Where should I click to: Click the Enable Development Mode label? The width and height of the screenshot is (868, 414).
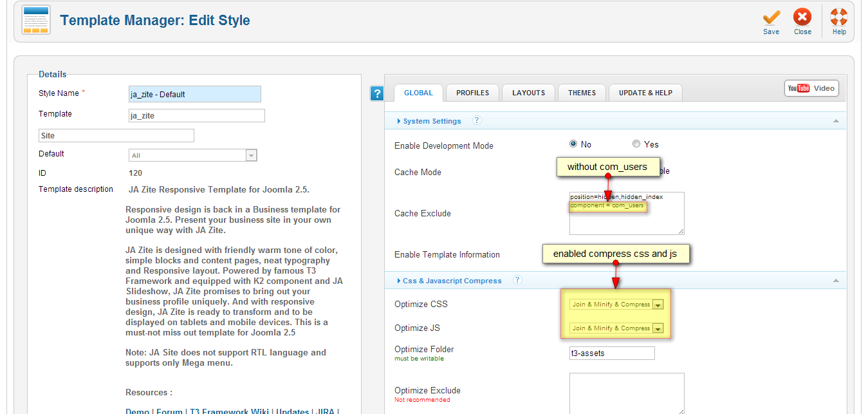point(444,146)
